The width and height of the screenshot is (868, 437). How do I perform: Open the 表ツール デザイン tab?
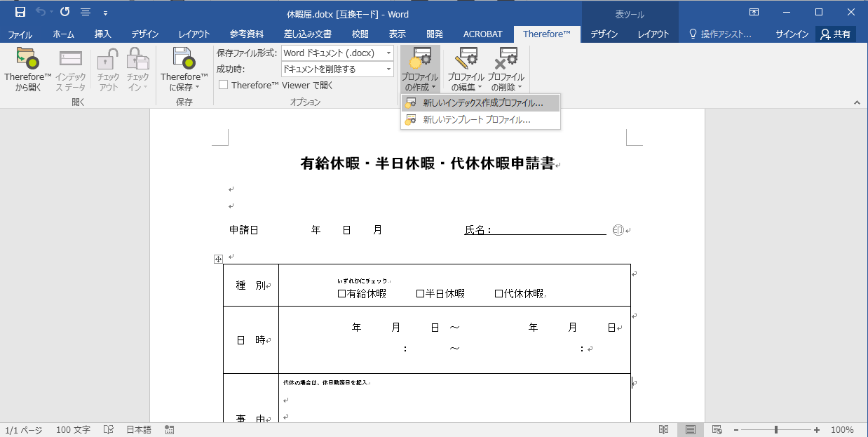tap(604, 34)
